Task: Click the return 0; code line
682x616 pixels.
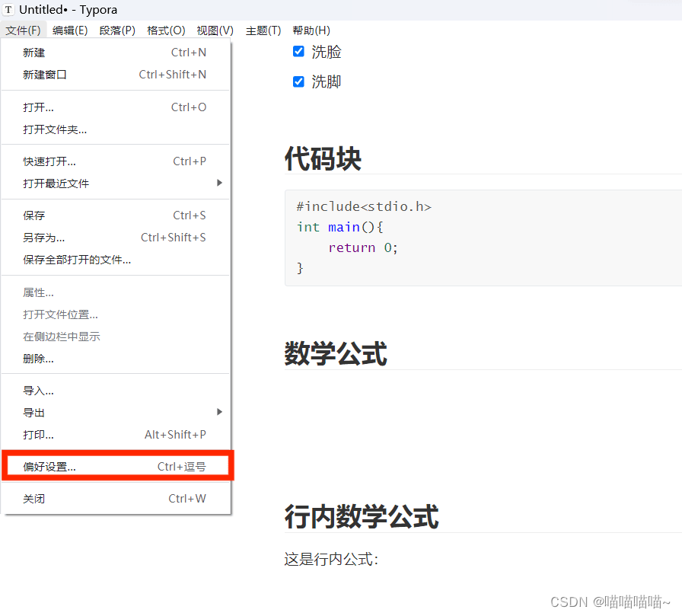Action: tap(363, 247)
